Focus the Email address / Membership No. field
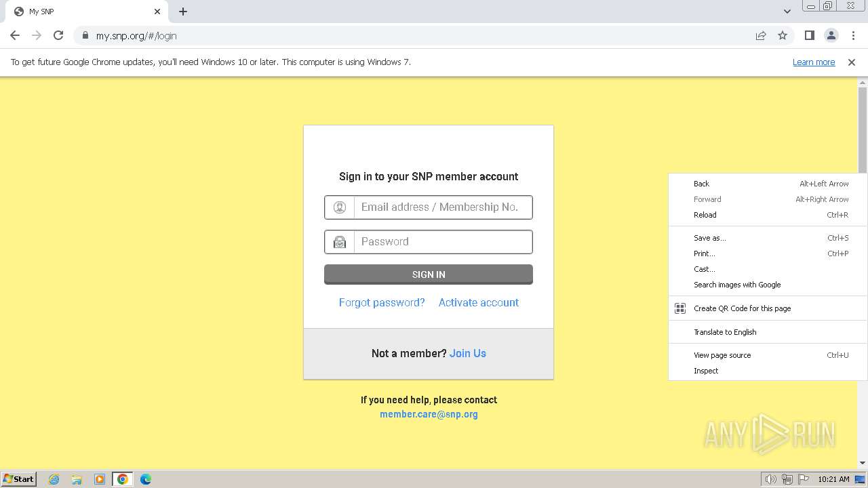The image size is (868, 488). (429, 207)
